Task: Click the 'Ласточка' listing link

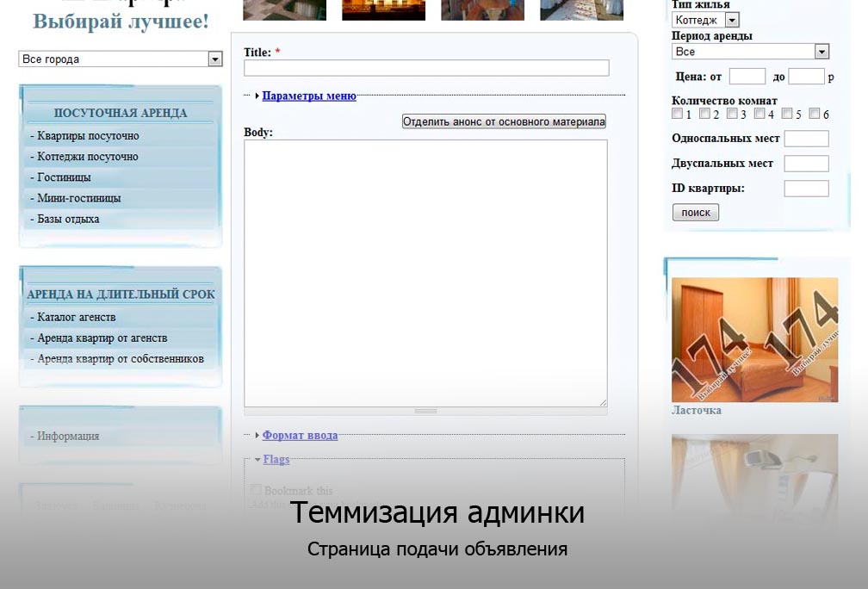Action: tap(697, 410)
